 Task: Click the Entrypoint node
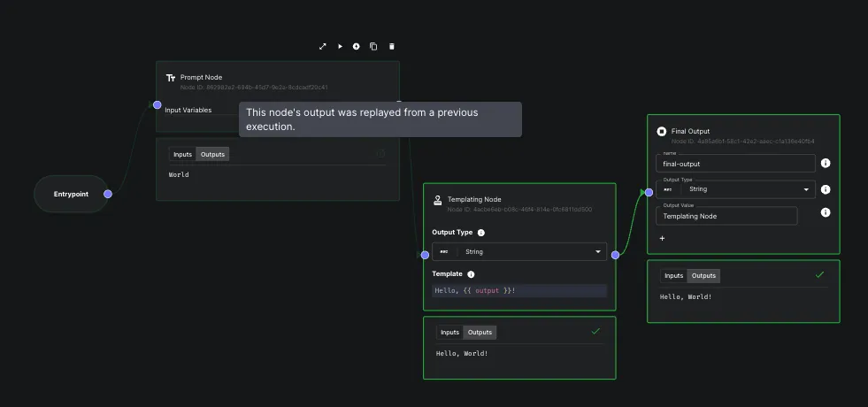click(x=71, y=195)
